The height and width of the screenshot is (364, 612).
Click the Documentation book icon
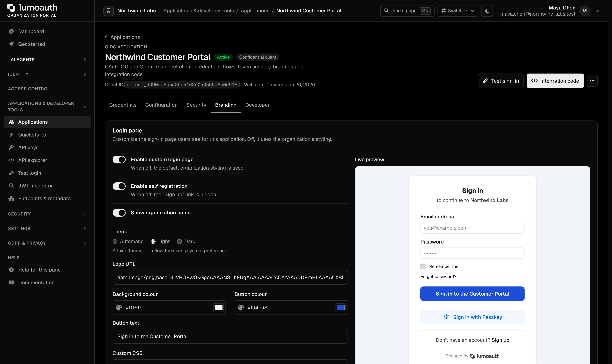coord(11,283)
